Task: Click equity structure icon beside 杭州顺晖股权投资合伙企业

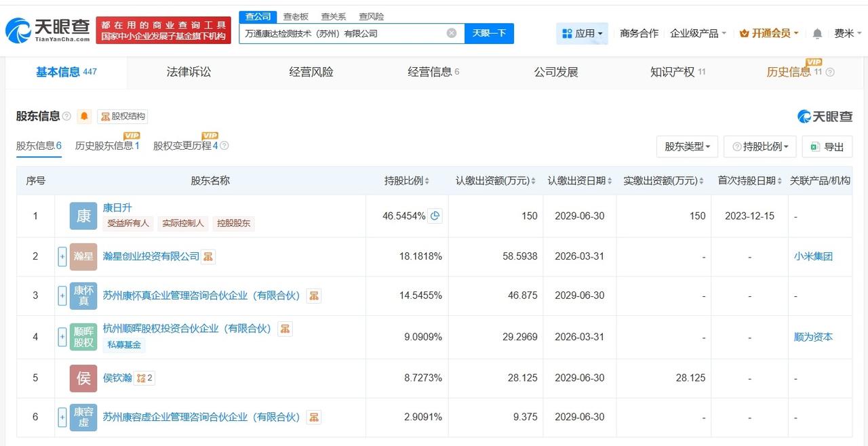Action: click(285, 329)
